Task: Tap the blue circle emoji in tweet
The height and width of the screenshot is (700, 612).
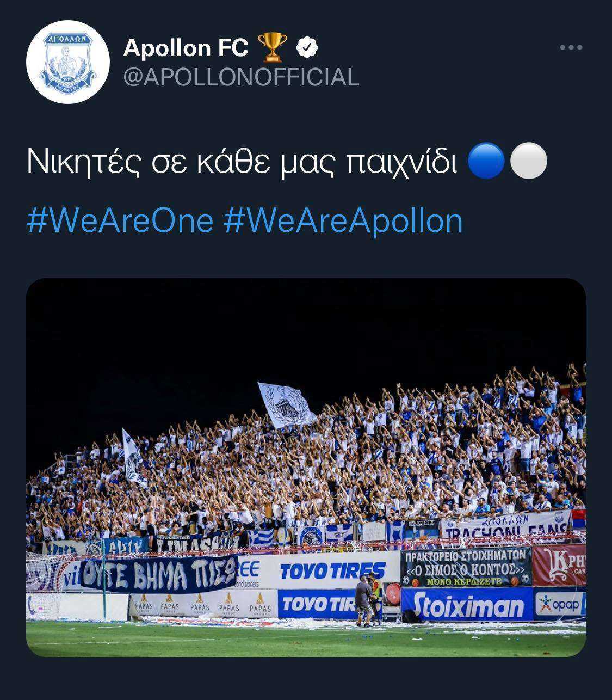Action: [487, 161]
